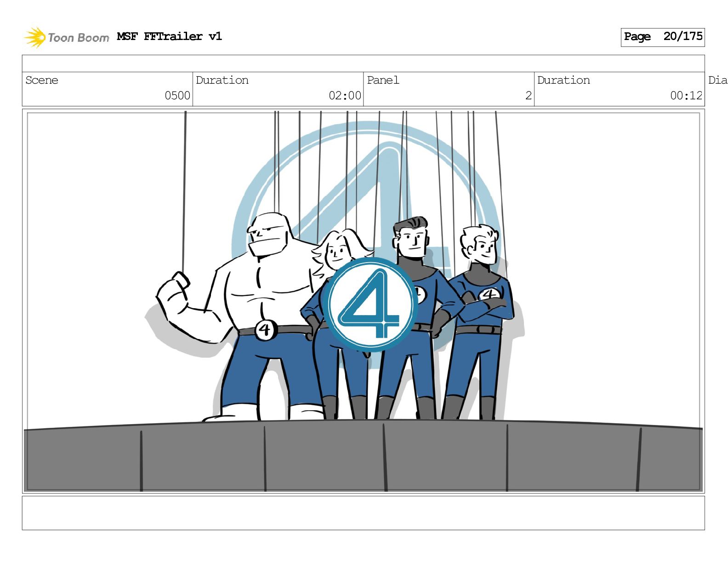Click the 'Panel' column label
The width and height of the screenshot is (728, 563).
pyautogui.click(x=383, y=80)
